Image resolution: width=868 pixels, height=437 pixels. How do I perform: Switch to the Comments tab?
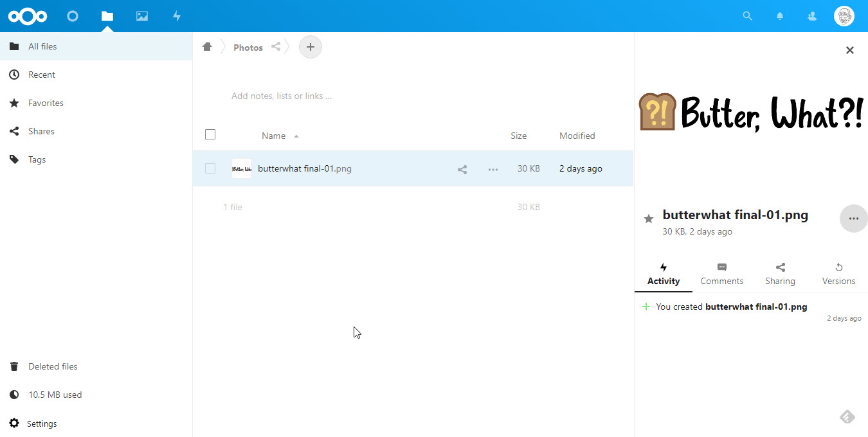pyautogui.click(x=722, y=274)
